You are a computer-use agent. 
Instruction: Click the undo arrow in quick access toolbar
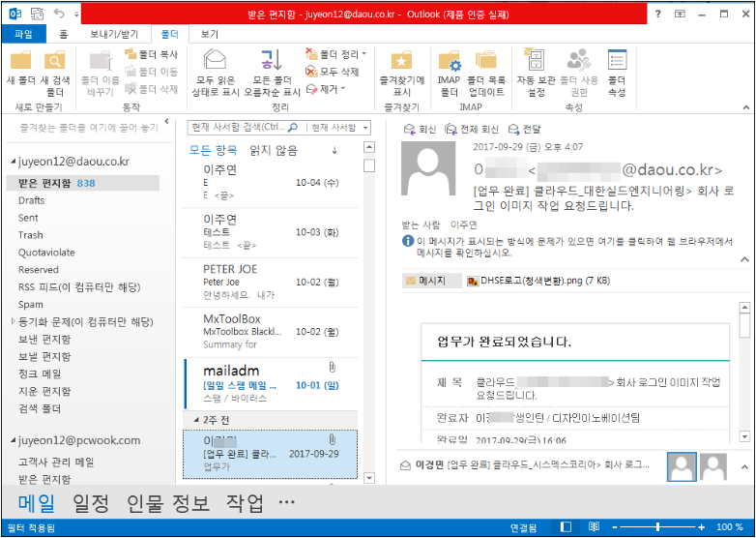[x=59, y=14]
